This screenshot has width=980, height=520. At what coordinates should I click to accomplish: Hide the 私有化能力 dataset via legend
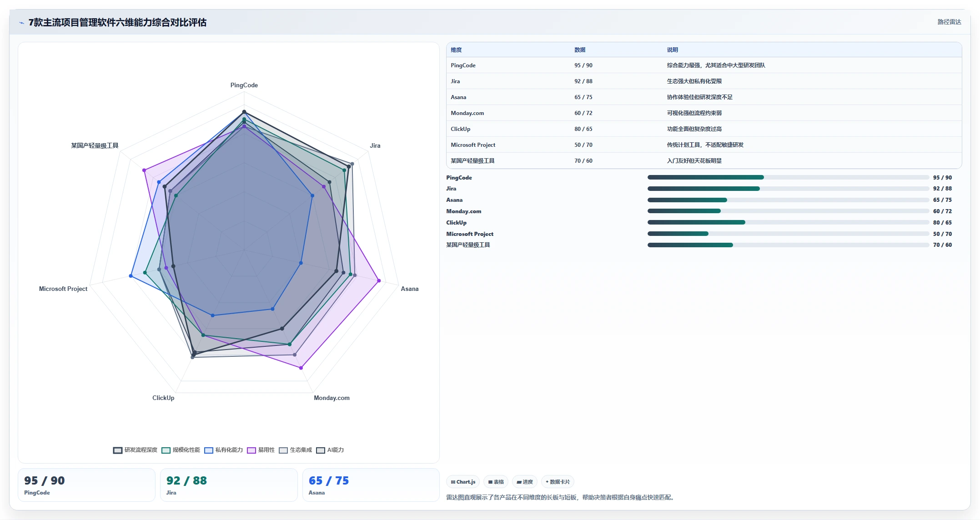coord(223,450)
